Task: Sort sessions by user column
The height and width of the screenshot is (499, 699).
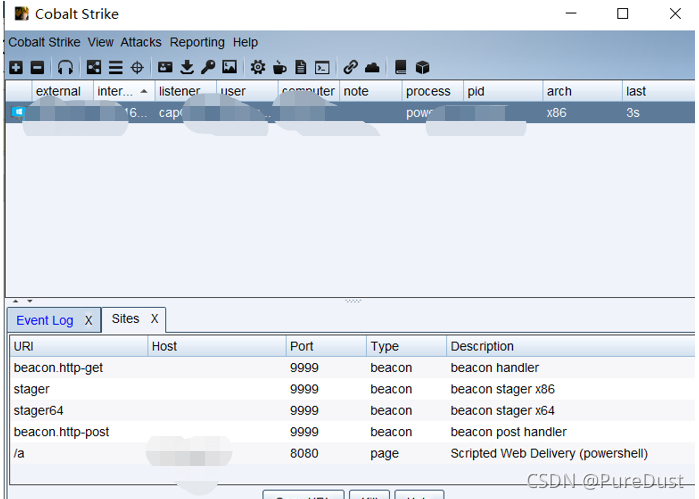Action: click(x=247, y=91)
